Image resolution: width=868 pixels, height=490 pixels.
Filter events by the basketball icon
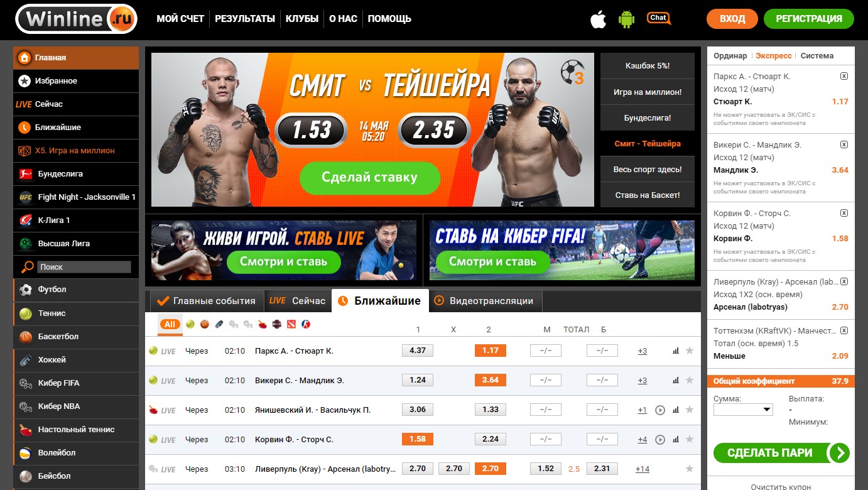pos(205,324)
